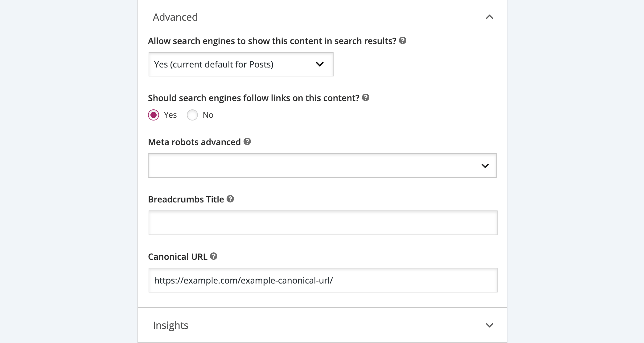Select No radio for following links
This screenshot has width=644, height=343.
192,115
